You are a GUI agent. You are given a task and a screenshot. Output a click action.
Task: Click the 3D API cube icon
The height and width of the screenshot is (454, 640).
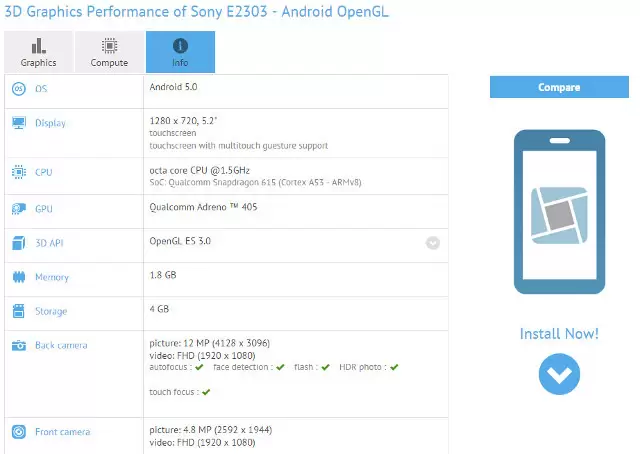click(x=19, y=243)
